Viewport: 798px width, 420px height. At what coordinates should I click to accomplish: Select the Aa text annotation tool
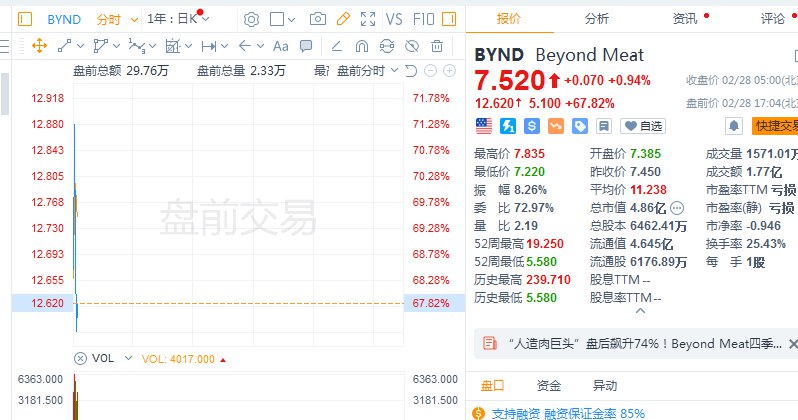pos(280,46)
